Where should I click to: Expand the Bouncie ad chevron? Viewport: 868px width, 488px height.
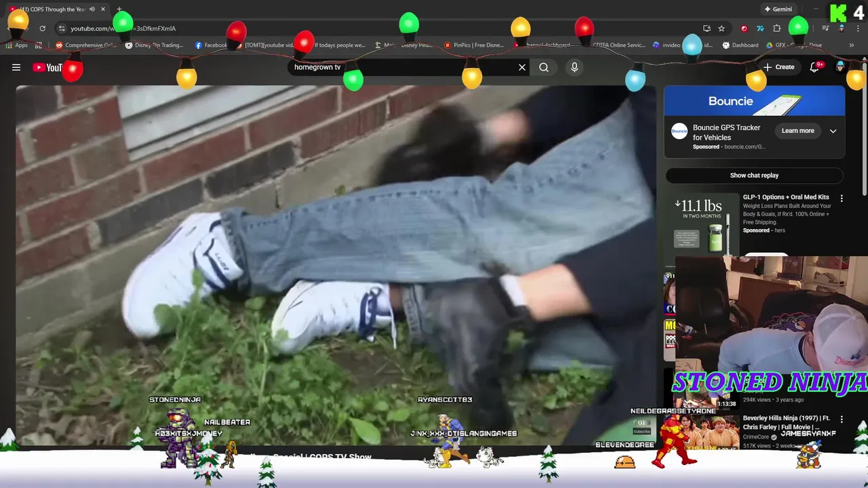coord(833,131)
